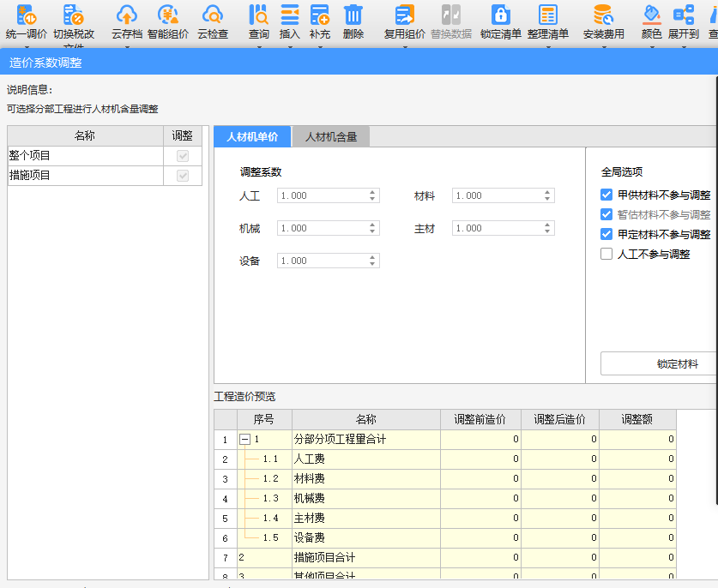Viewport: 718px width, 588px height.
Task: Click the 颜色 paint bucket icon
Action: point(652,15)
